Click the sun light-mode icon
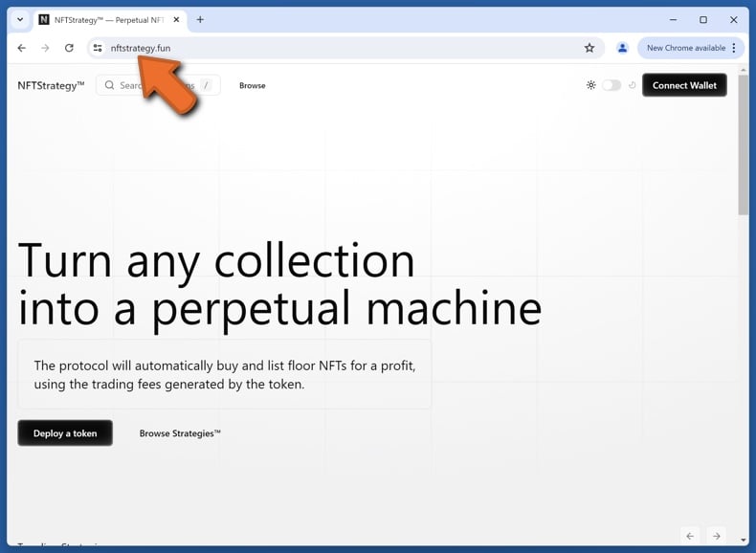 coord(590,85)
